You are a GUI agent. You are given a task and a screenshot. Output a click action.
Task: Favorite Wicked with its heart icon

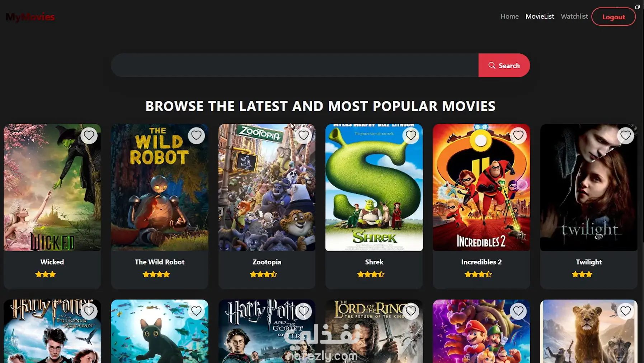coord(89,135)
